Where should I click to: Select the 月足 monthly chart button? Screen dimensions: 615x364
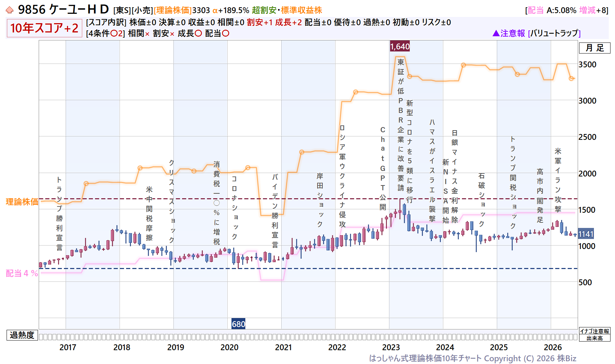point(595,48)
